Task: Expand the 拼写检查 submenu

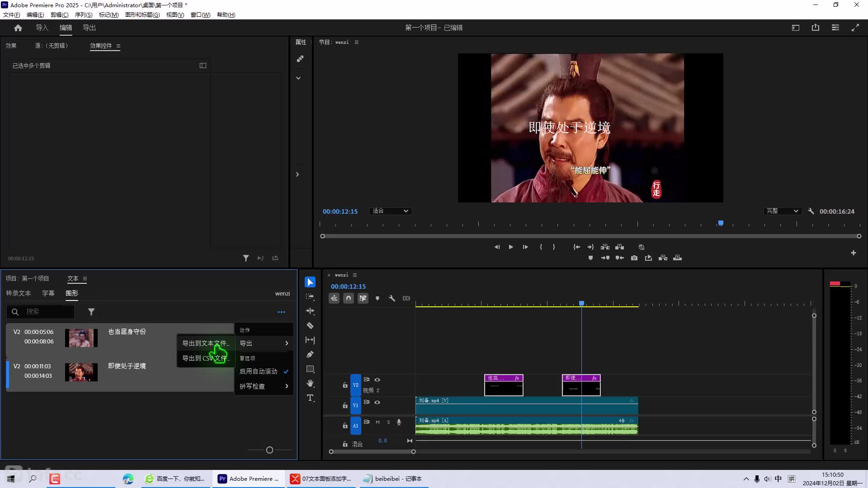Action: pyautogui.click(x=264, y=386)
